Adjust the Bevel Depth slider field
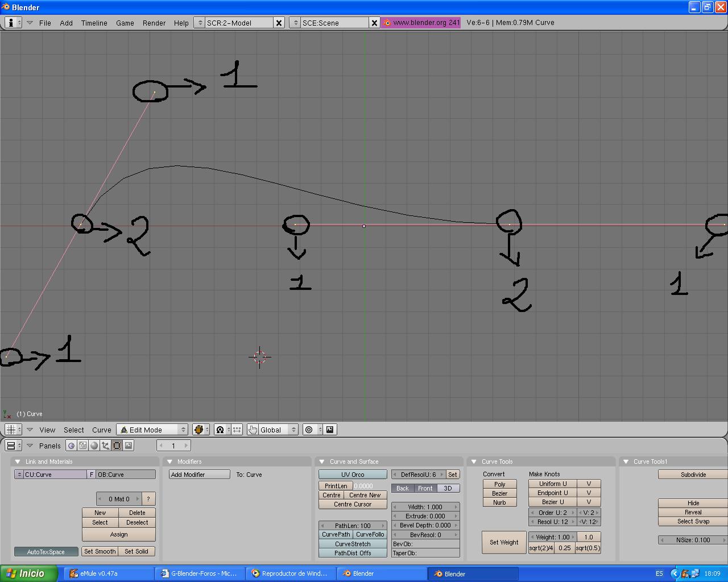The image size is (728, 582). pyautogui.click(x=425, y=525)
